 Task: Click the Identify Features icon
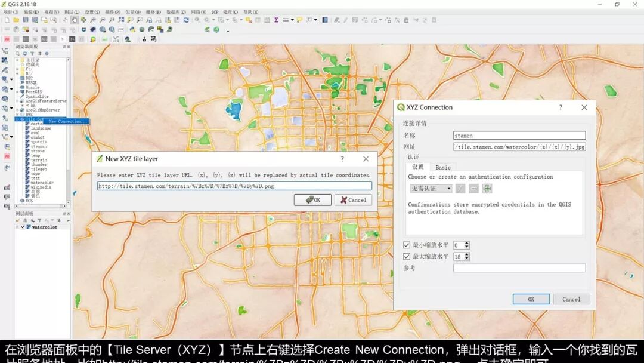[x=197, y=20]
